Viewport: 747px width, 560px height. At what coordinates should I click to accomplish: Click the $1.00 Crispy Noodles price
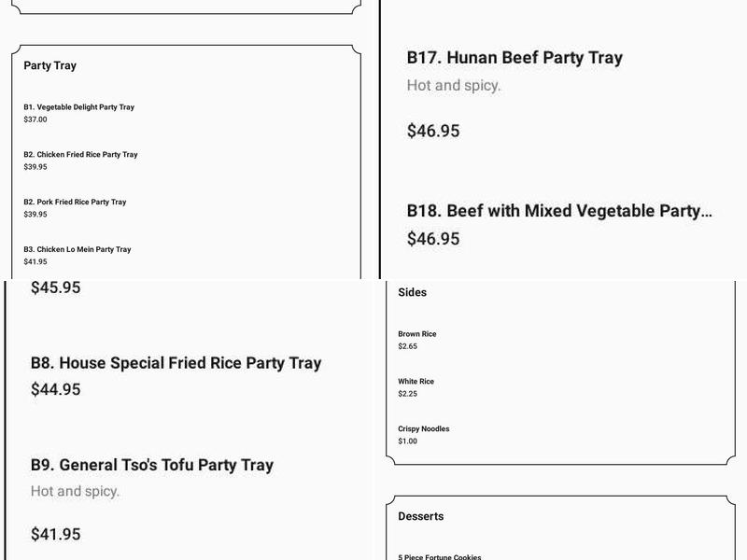tap(408, 441)
